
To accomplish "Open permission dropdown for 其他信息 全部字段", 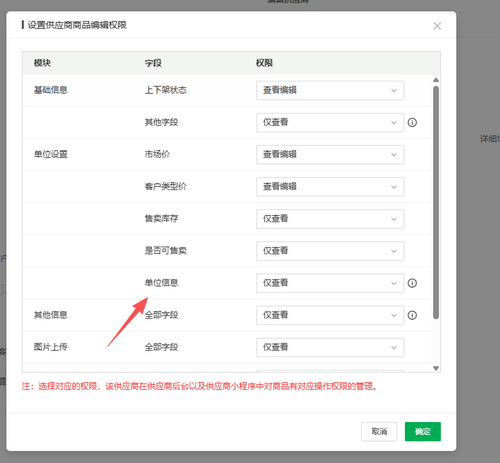I will [x=330, y=315].
